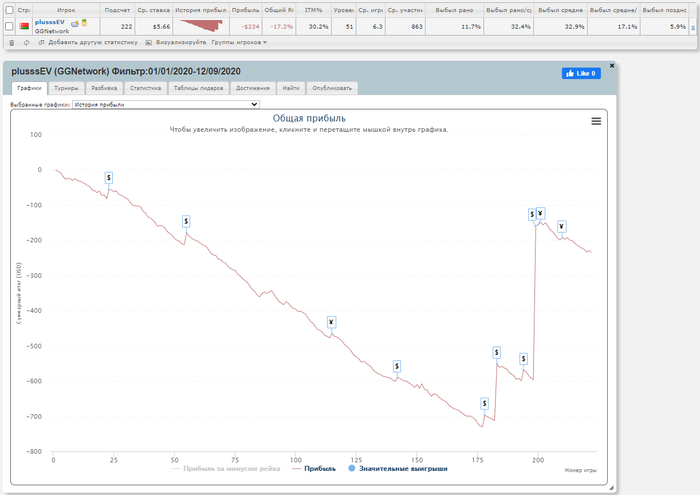Click the Facebook Like 0 button
Viewport: 700px width, 495px height.
[x=581, y=73]
